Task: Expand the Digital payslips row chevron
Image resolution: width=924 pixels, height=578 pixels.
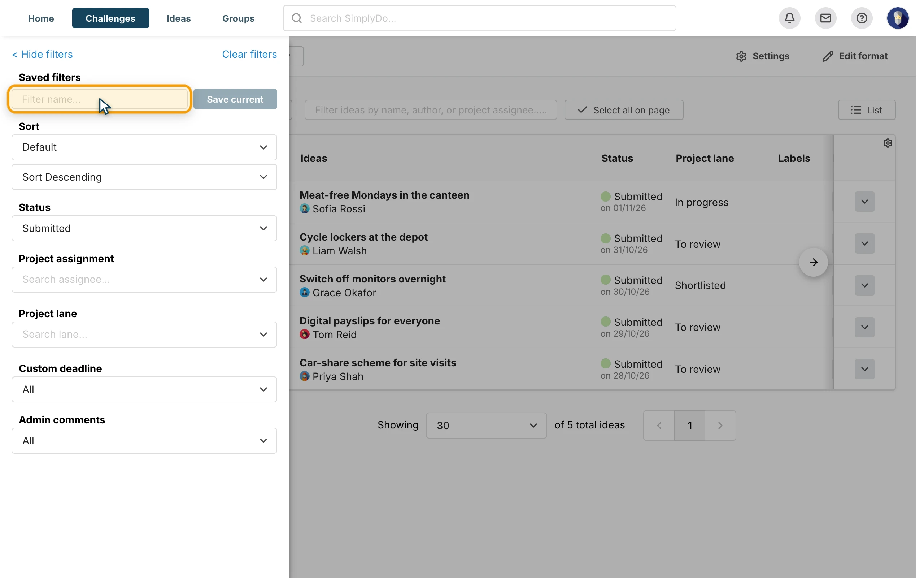Action: coord(864,327)
